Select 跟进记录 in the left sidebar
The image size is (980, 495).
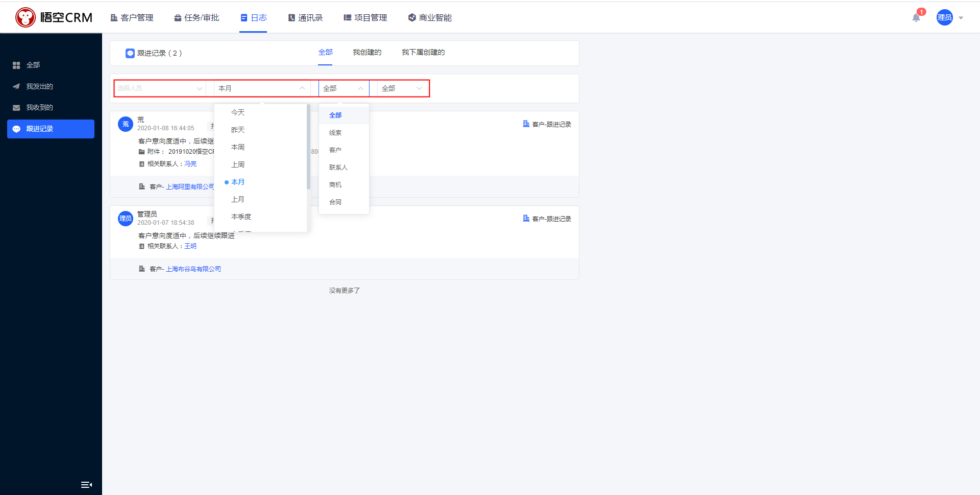[51, 129]
